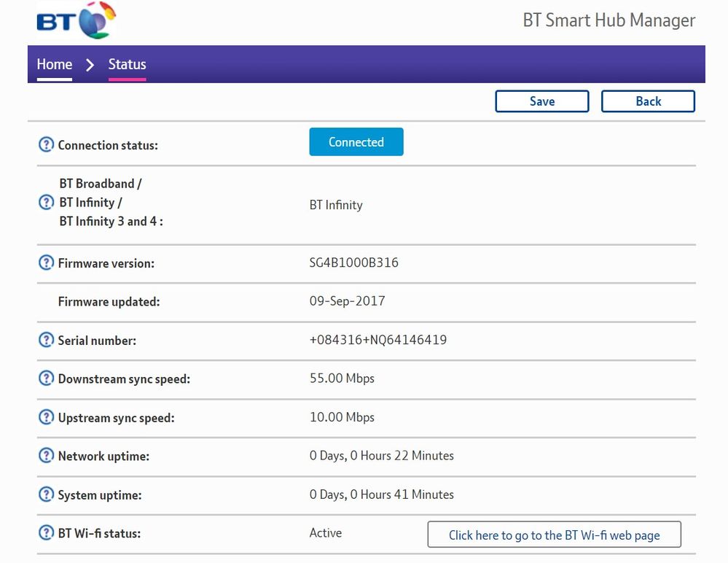Click the BT logo
This screenshot has height=563, width=728.
tap(76, 20)
